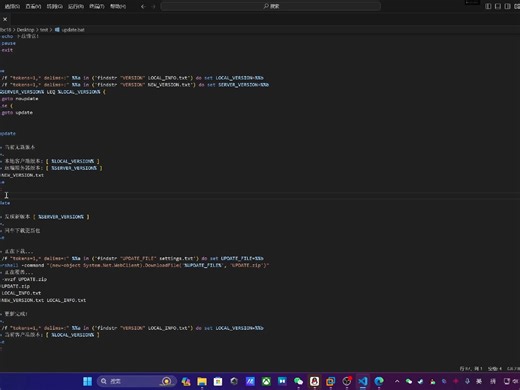Expand the system tray hidden icons chevron
The height and width of the screenshot is (390, 520).
click(397, 381)
